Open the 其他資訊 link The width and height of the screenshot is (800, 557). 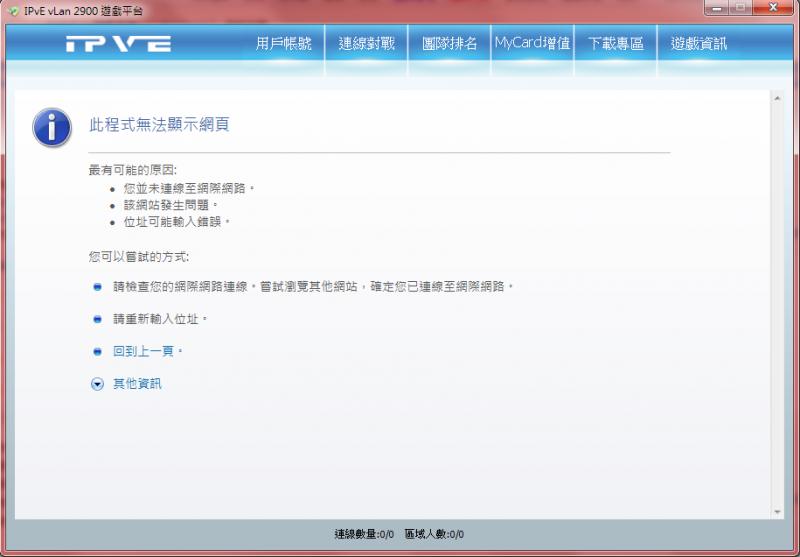point(137,384)
